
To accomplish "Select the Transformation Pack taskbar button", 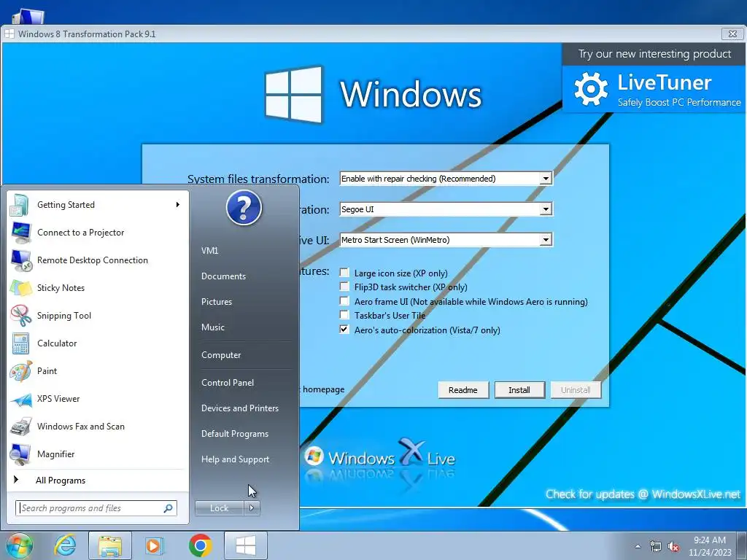I will click(x=245, y=545).
